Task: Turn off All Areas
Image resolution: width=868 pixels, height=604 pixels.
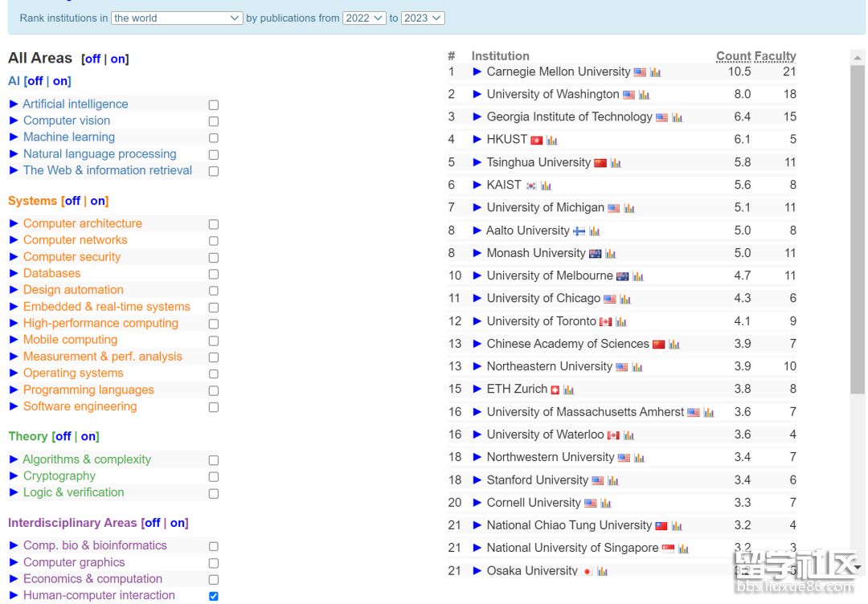Action: 92,59
